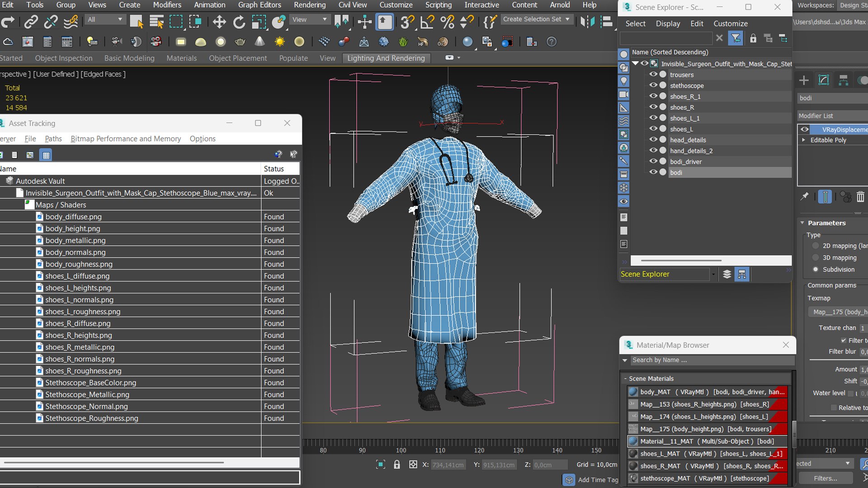Switch to the Materials ribbon tab

181,58
